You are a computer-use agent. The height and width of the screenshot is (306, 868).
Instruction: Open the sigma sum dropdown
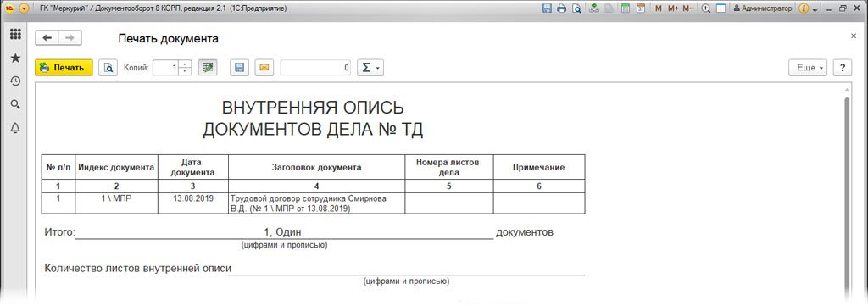pyautogui.click(x=370, y=68)
